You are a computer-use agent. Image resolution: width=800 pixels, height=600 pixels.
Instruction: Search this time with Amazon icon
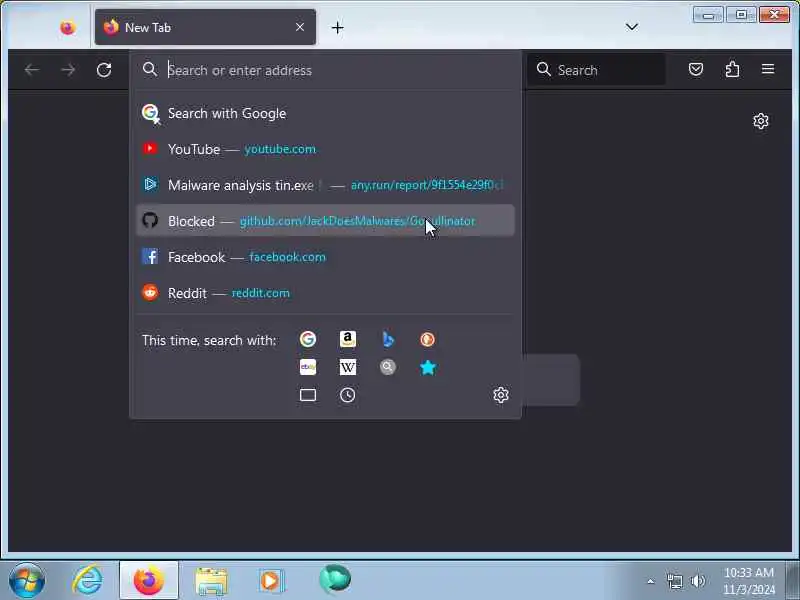tap(348, 339)
